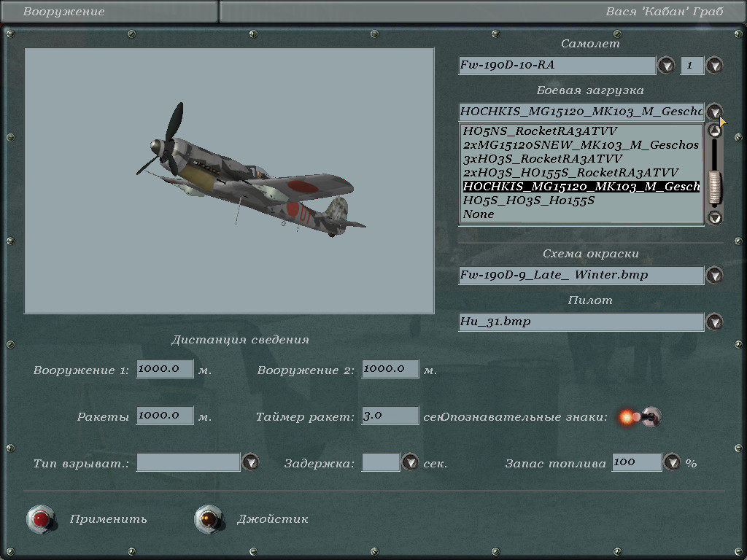Image resolution: width=747 pixels, height=560 pixels.
Task: Click the Джойстик round button
Action: 209,519
